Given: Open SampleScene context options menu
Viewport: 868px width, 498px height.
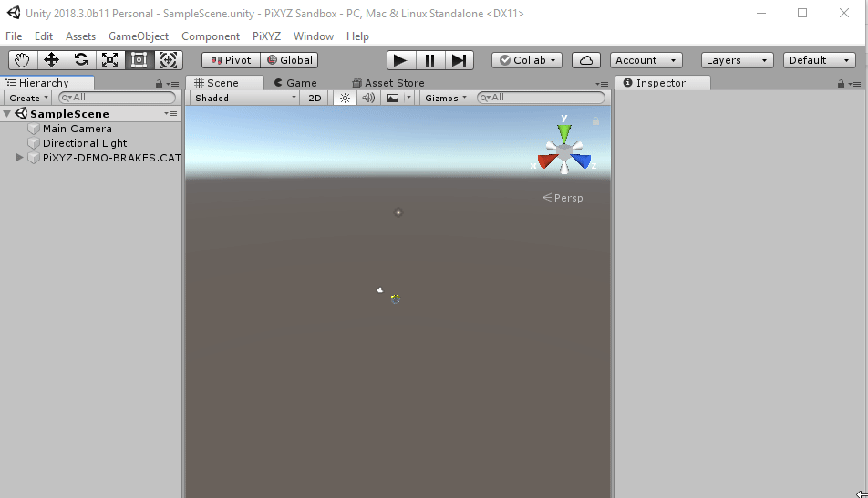Looking at the screenshot, I should [171, 114].
